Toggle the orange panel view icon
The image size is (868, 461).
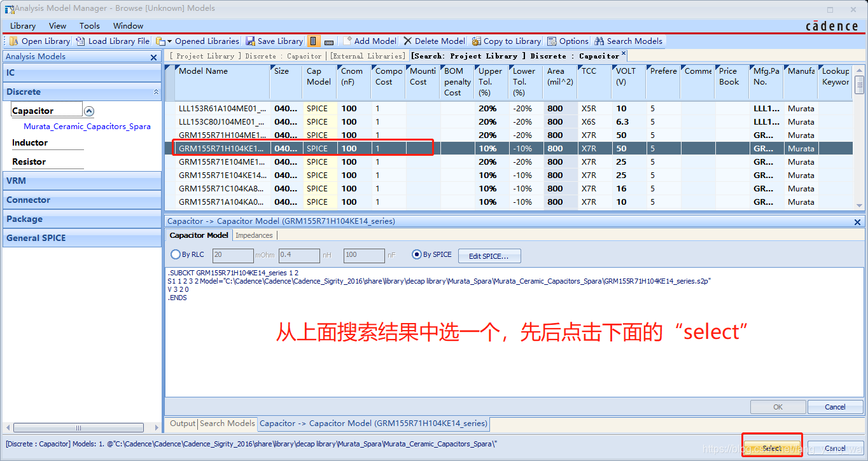[314, 41]
